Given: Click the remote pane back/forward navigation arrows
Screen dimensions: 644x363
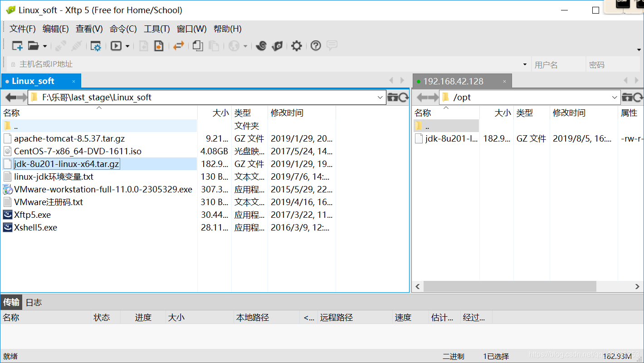Looking at the screenshot, I should [427, 97].
